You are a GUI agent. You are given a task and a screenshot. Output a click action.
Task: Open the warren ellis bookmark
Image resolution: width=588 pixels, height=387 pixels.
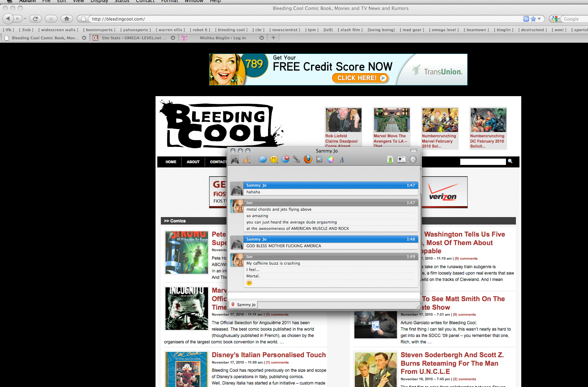tap(170, 30)
